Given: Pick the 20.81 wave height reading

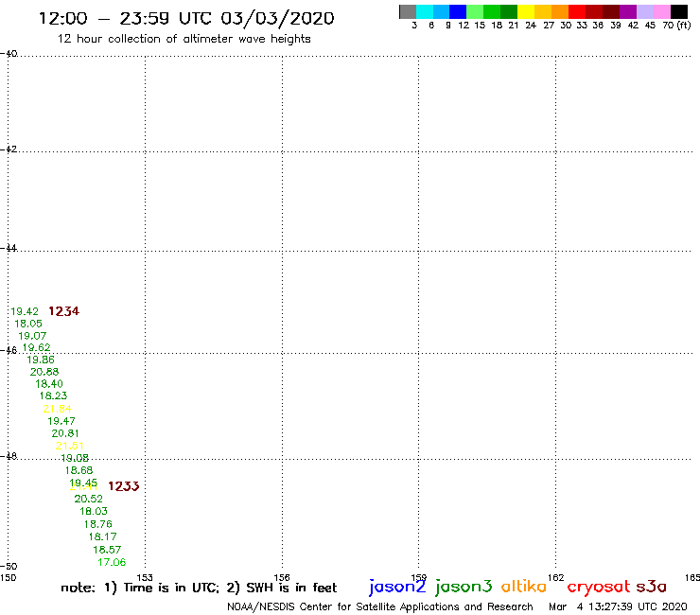Looking at the screenshot, I should coord(65,433).
